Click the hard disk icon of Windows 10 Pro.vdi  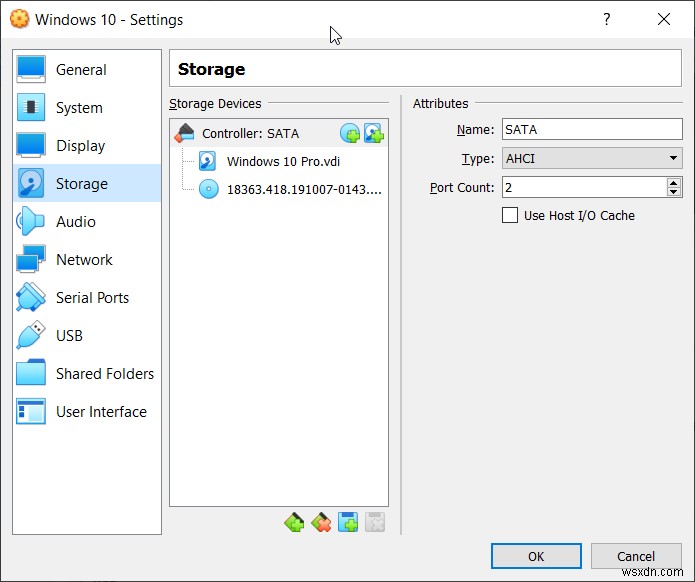tap(207, 161)
